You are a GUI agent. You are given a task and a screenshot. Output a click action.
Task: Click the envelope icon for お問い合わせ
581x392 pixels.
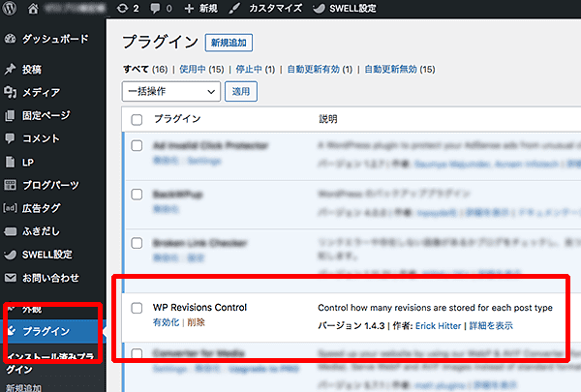click(x=11, y=278)
